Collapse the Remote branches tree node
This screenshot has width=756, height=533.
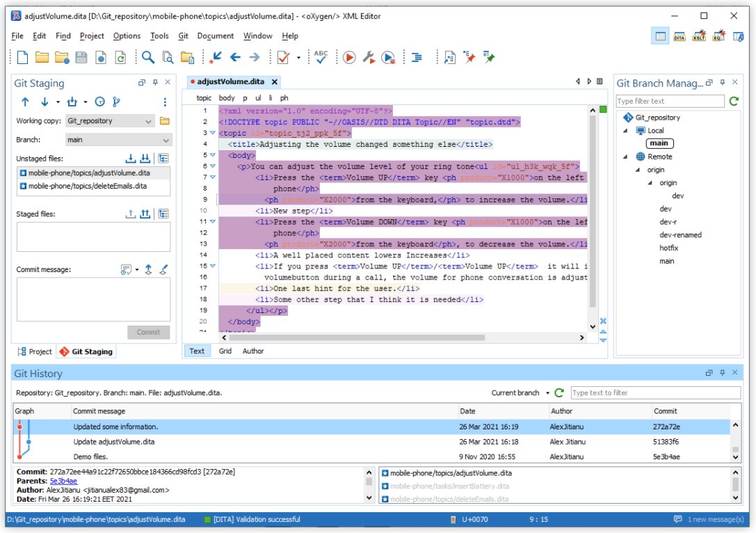coord(626,157)
